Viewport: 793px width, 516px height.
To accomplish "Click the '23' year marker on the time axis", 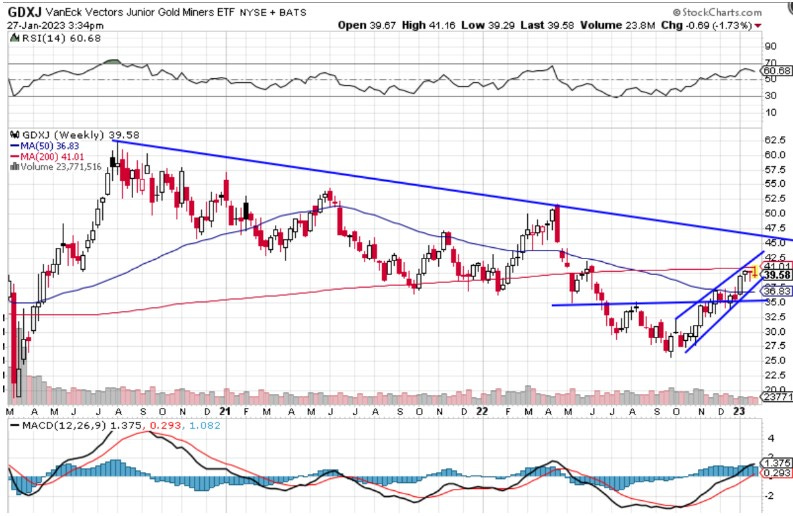I will [739, 411].
